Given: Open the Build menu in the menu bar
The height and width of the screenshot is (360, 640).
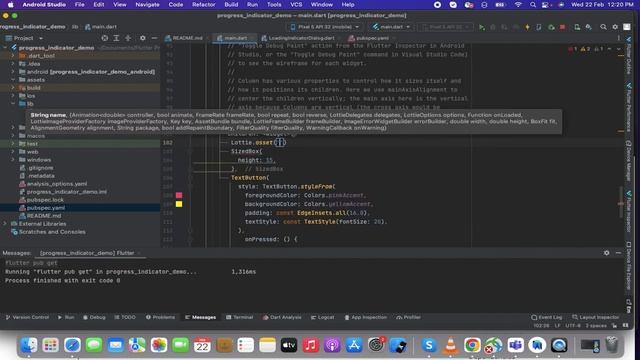Looking at the screenshot, I should pyautogui.click(x=231, y=4).
